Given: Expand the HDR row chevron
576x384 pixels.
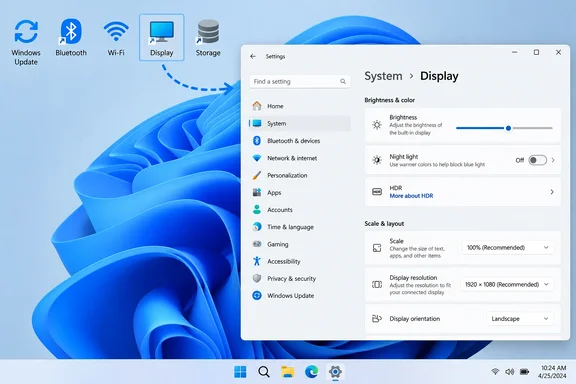Looking at the screenshot, I should tap(552, 192).
